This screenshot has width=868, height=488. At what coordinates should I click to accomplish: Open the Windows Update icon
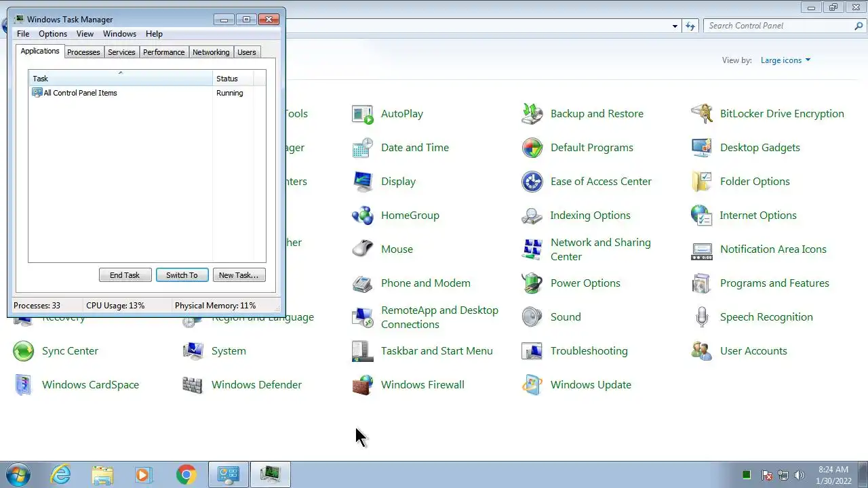click(x=532, y=385)
